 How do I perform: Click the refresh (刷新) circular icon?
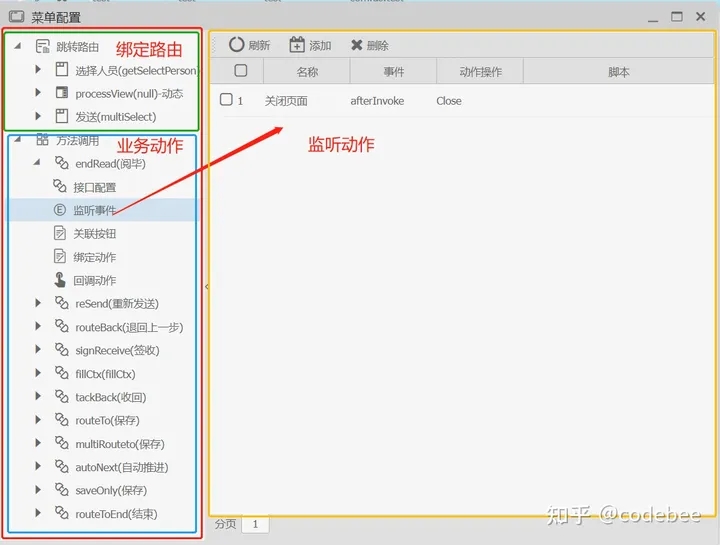(x=236, y=45)
